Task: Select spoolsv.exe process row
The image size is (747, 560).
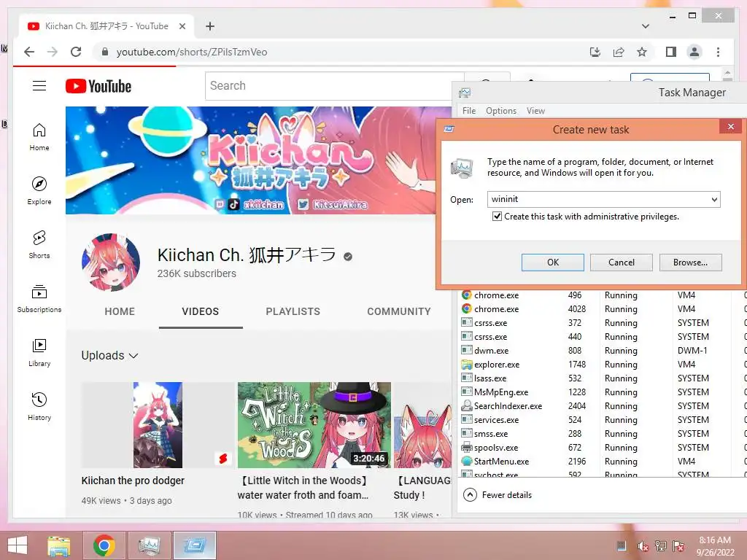Action: (602, 448)
